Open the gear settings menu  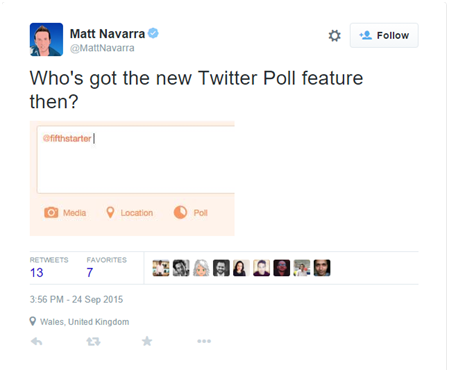click(x=335, y=36)
